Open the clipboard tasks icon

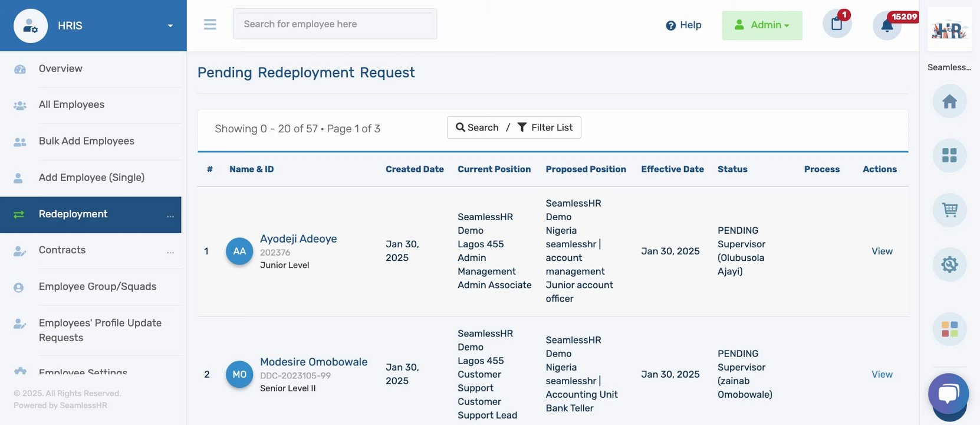837,24
